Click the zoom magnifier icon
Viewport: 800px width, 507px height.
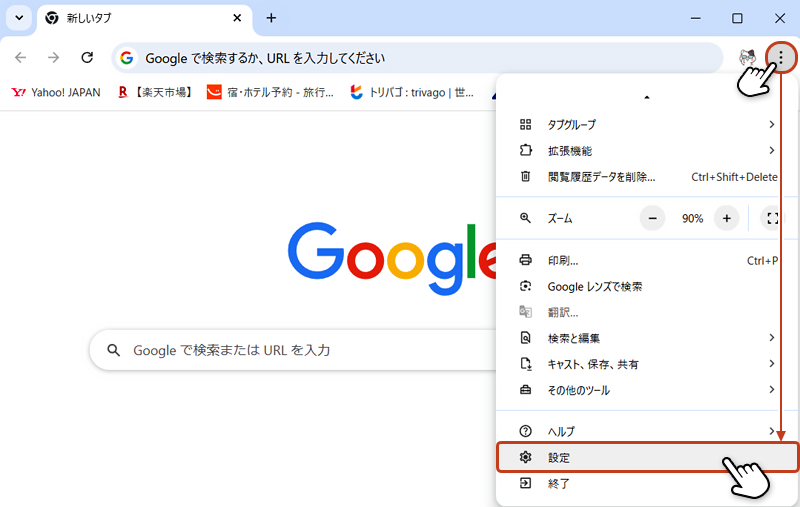coord(526,218)
